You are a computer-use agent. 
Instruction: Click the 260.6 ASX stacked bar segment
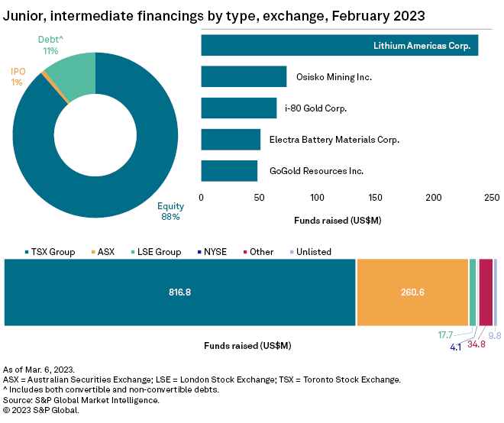click(x=412, y=292)
